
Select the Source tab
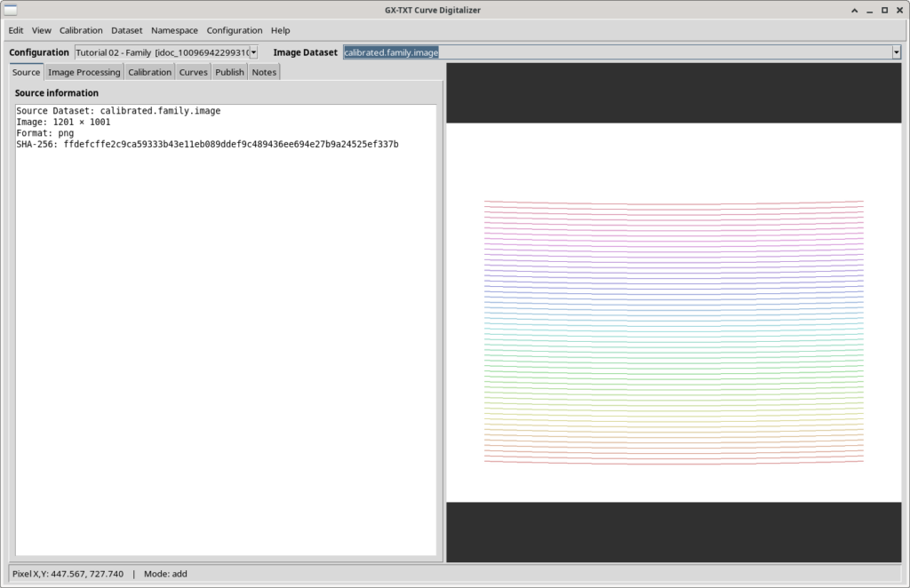point(26,72)
